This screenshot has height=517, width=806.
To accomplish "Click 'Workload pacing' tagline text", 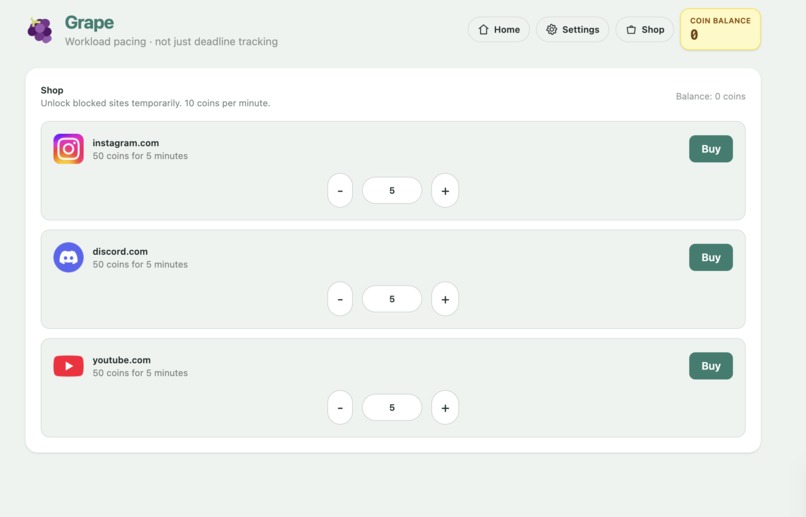I will click(x=171, y=42).
